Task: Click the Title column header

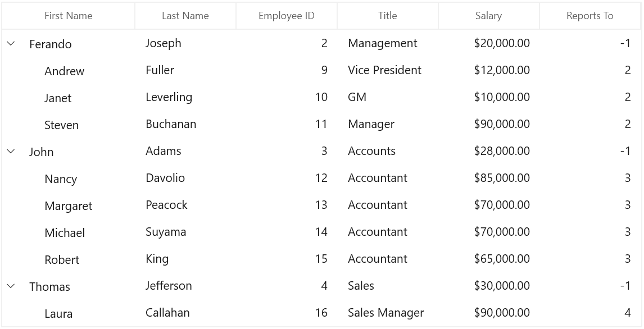Action: pyautogui.click(x=388, y=16)
